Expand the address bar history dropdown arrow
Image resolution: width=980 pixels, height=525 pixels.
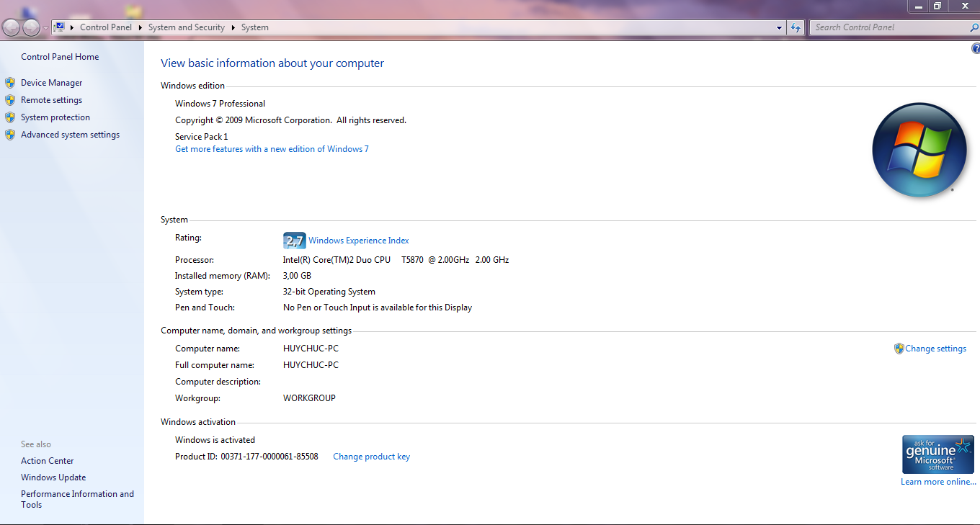pyautogui.click(x=780, y=28)
